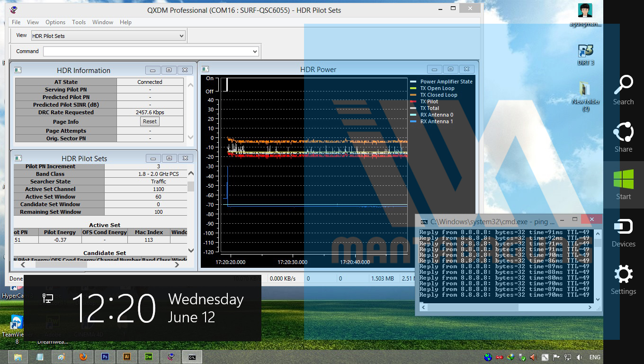
Task: Click HDR Pilot Sets horizontal scroll right arrow
Action: [177, 265]
